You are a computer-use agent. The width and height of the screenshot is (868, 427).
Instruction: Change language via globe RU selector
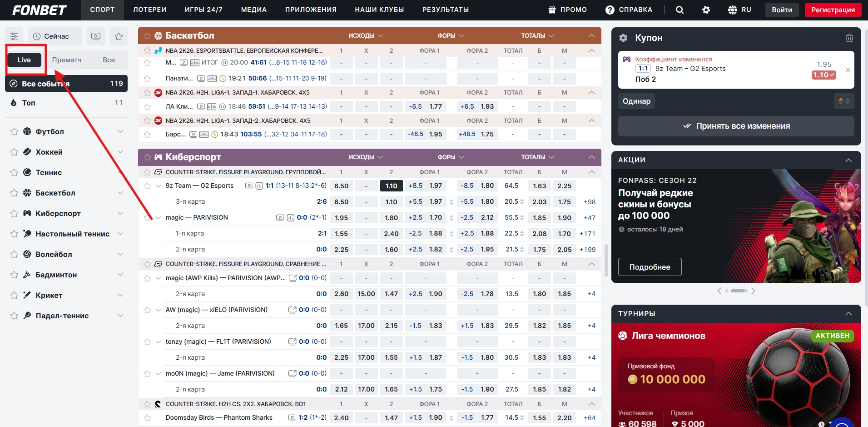739,10
